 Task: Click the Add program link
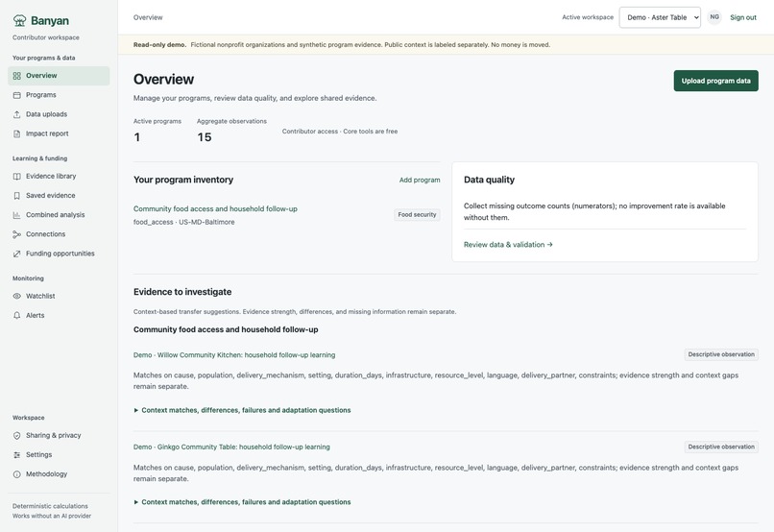(x=420, y=181)
